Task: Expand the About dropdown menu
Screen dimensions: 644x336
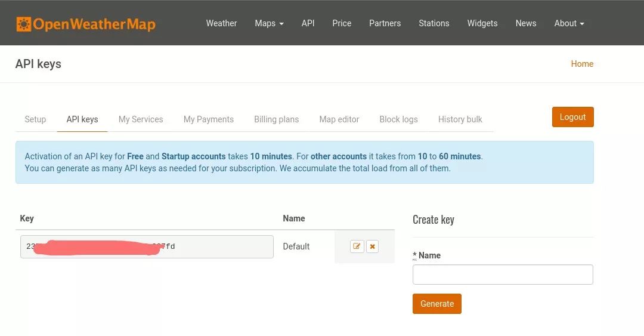Action: tap(569, 23)
